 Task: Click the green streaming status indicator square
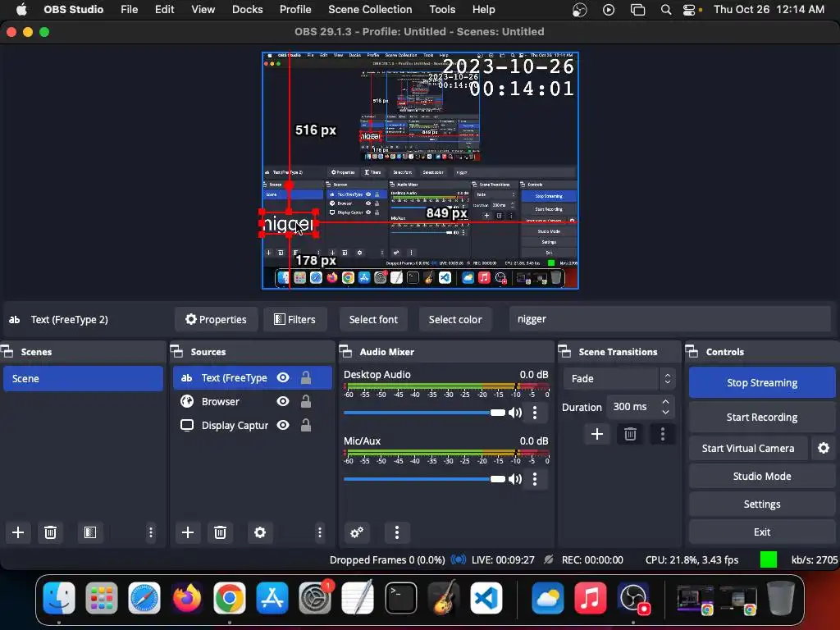[x=768, y=559]
